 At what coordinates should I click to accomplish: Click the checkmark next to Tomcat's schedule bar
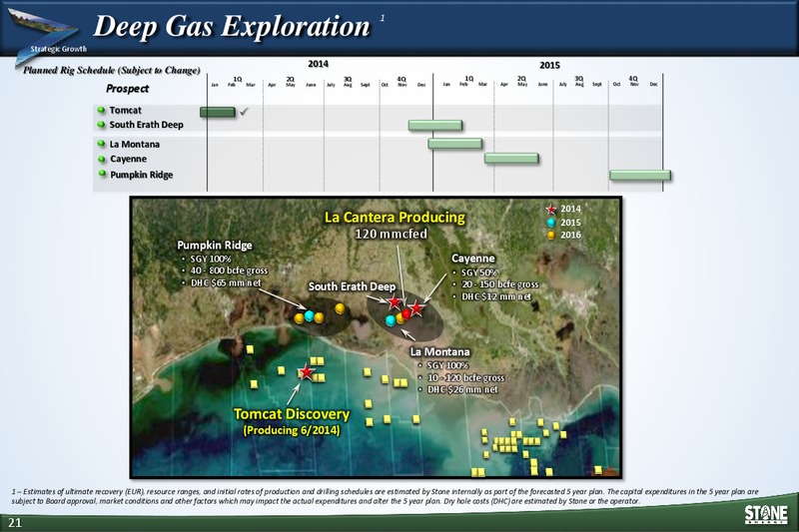[x=244, y=111]
